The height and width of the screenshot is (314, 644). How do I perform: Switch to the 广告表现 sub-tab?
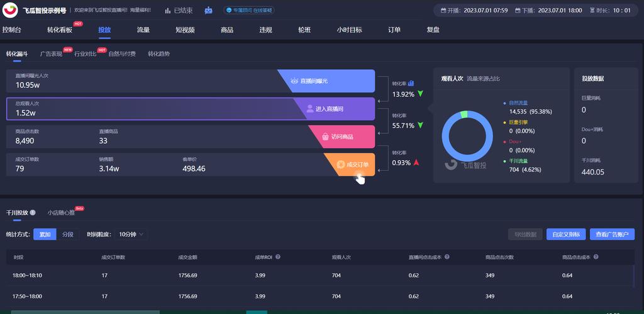(x=51, y=54)
